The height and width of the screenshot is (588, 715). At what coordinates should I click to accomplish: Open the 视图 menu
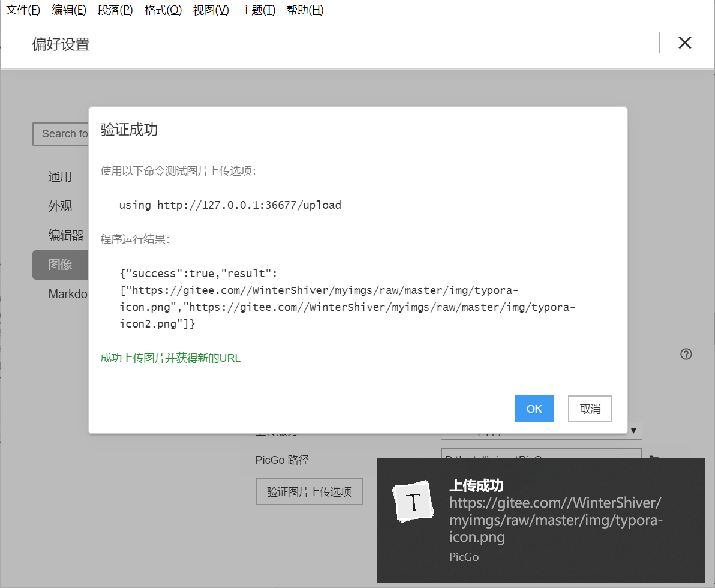[x=211, y=10]
